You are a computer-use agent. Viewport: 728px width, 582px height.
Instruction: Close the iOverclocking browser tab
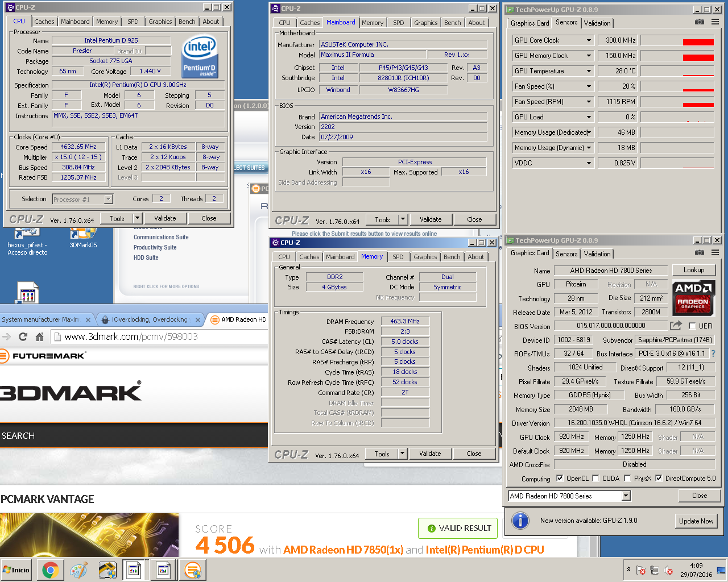(197, 320)
